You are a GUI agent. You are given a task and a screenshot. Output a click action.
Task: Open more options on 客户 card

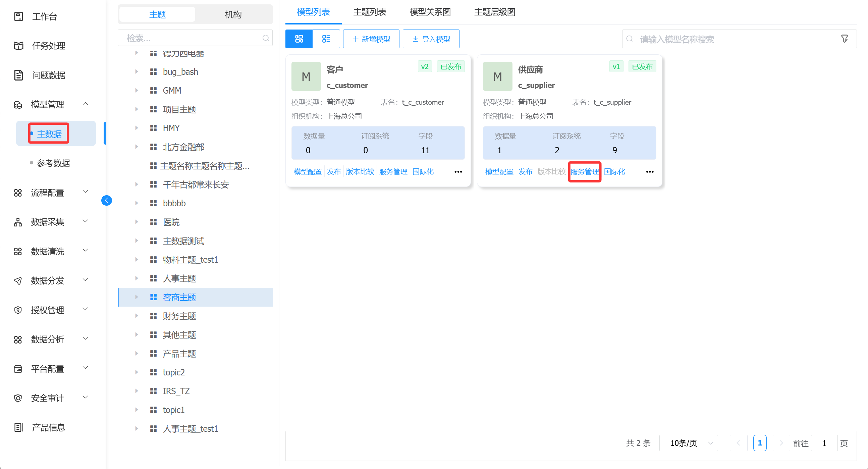458,172
